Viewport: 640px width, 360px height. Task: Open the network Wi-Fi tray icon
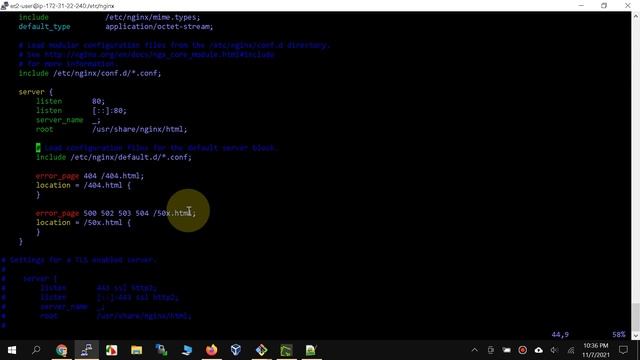point(571,350)
